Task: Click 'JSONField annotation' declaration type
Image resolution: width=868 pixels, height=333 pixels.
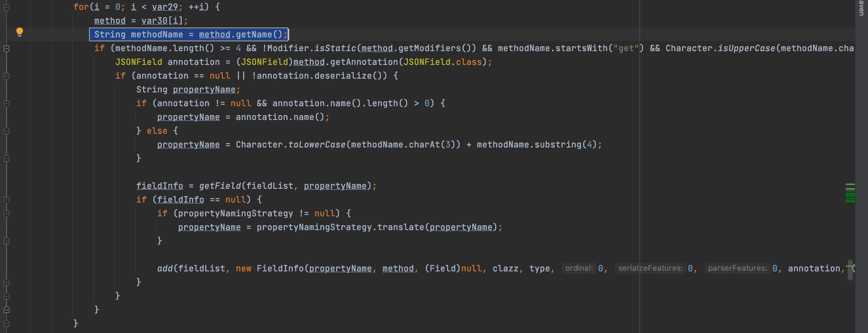Action: coord(139,62)
